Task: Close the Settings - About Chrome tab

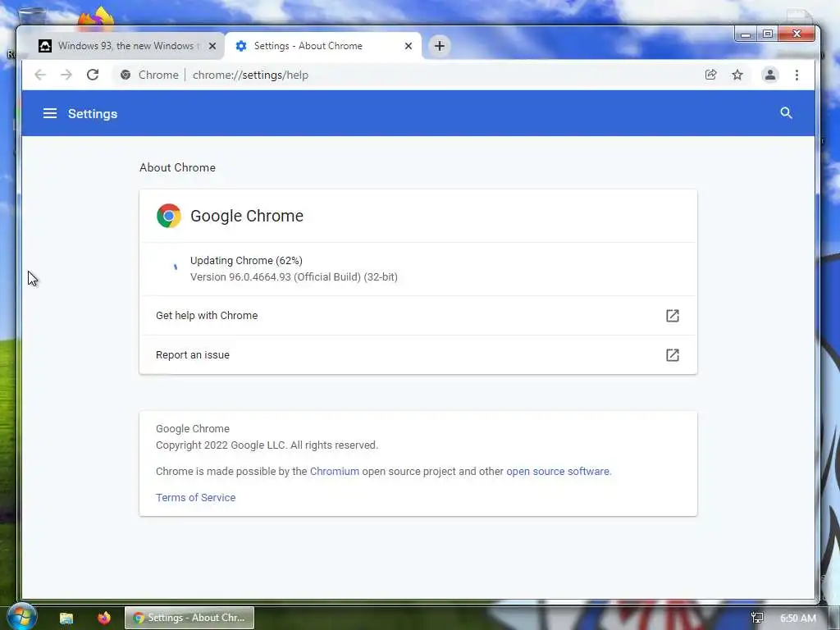Action: [x=409, y=46]
